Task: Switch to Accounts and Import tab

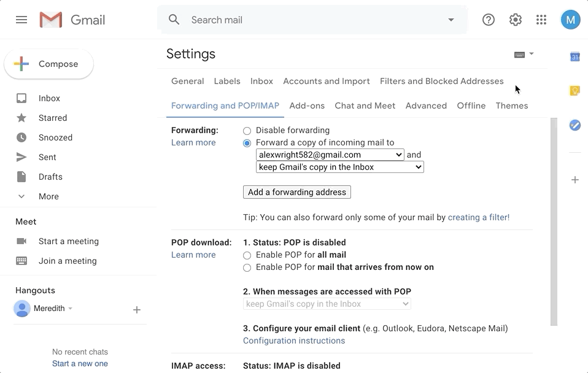Action: coord(327,81)
